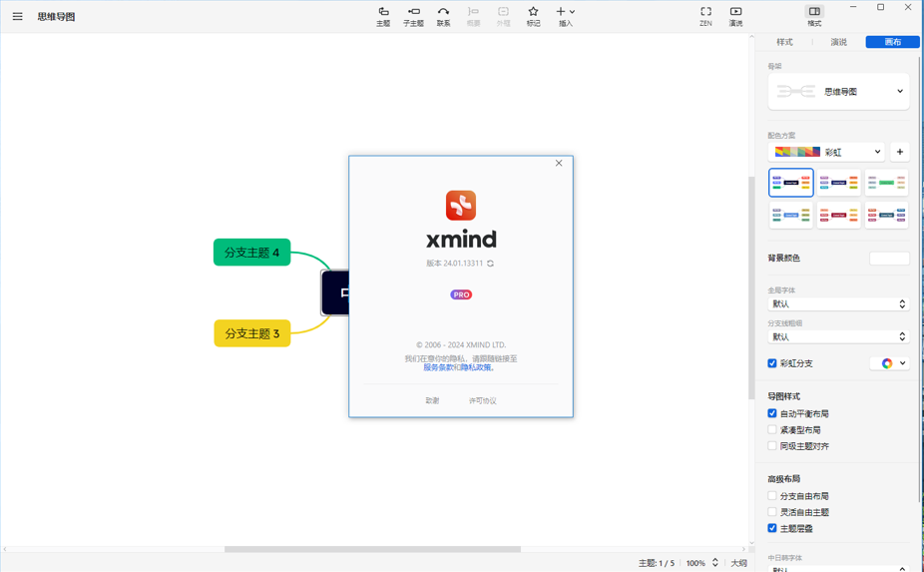
Task: Open the 服务条款 link
Action: click(x=438, y=367)
